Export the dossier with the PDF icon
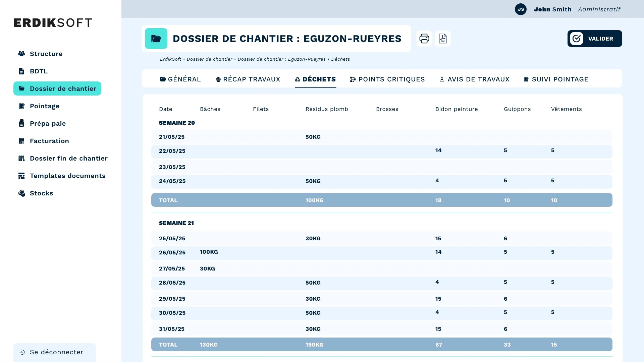 click(443, 39)
